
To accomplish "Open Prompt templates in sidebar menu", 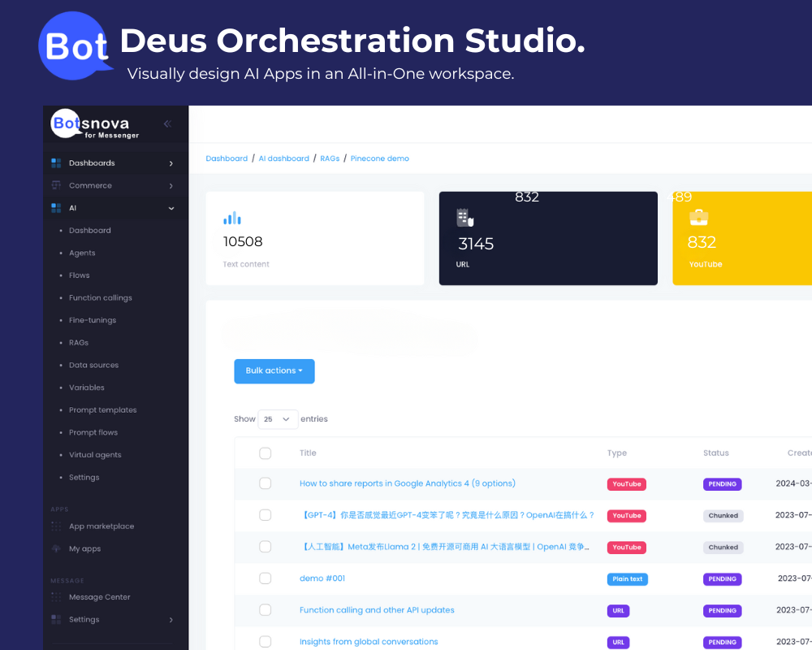I will tap(102, 410).
